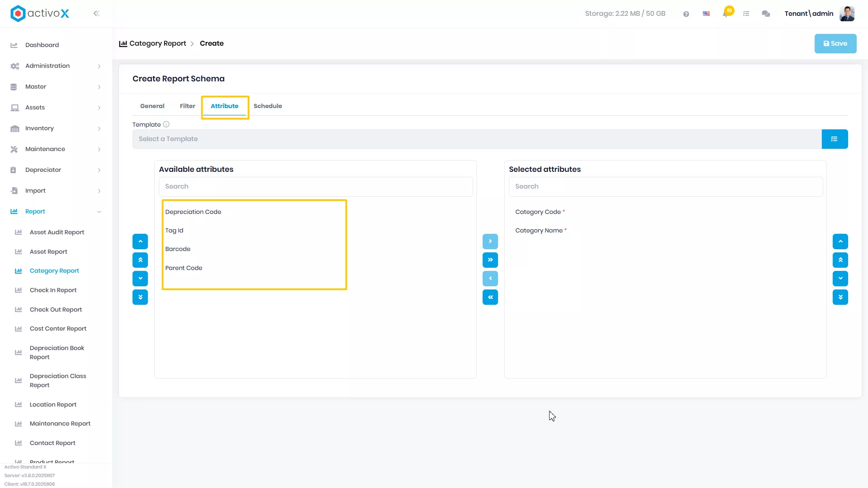Viewport: 868px width, 488px height.
Task: Click the Category Report breadcrumb chart icon
Action: [123, 44]
